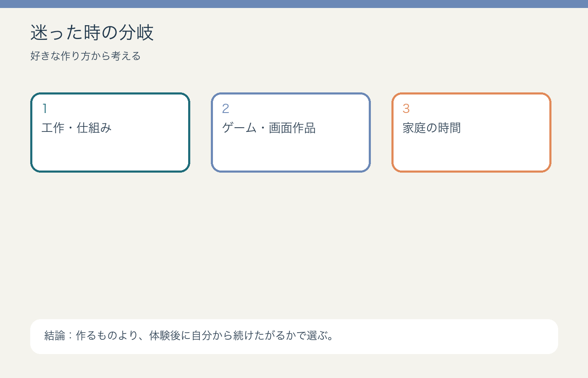This screenshot has height=378, width=588.
Task: Select the 家庭の時間 card
Action: pyautogui.click(x=471, y=132)
